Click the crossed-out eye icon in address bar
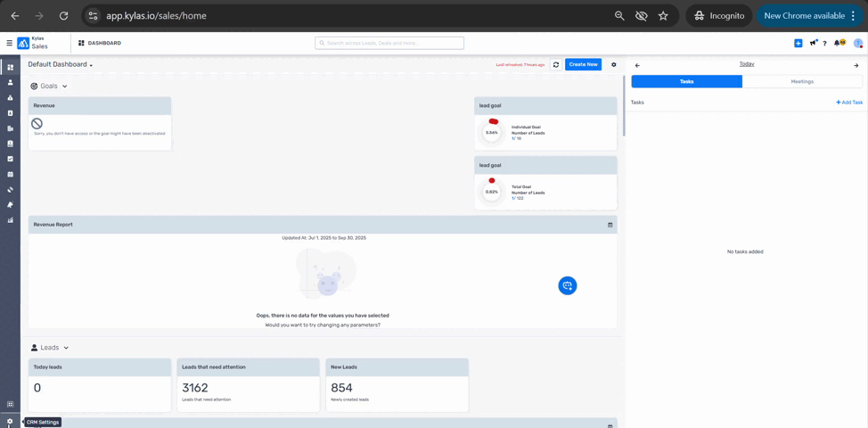 [641, 15]
